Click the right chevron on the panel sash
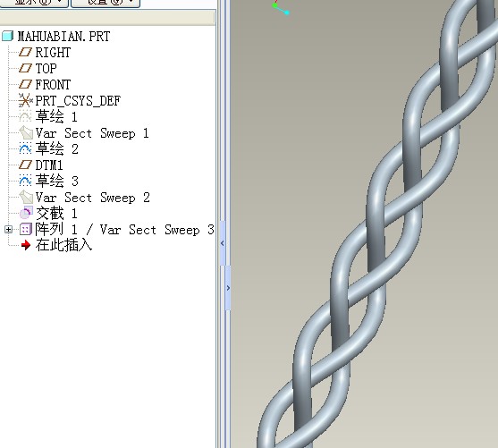 click(228, 288)
